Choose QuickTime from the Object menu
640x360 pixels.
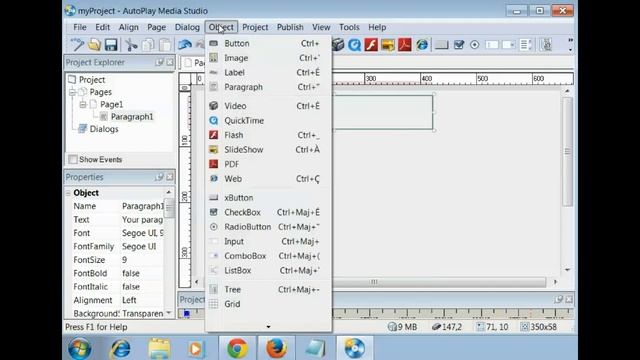(x=269, y=121)
